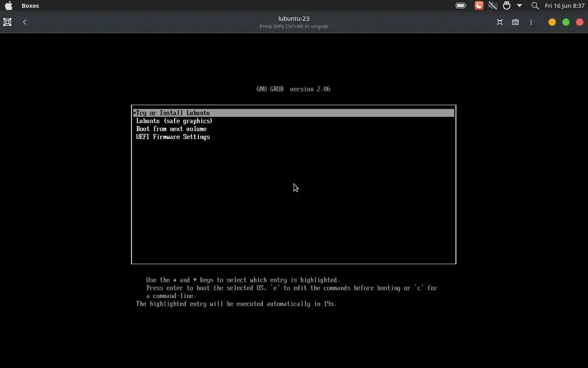Select Try or Install Lubuntu entry
Screen dimensions: 588x368
point(294,113)
